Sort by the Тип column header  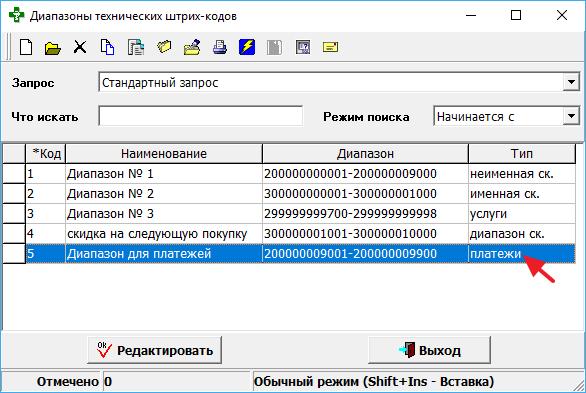pos(522,154)
